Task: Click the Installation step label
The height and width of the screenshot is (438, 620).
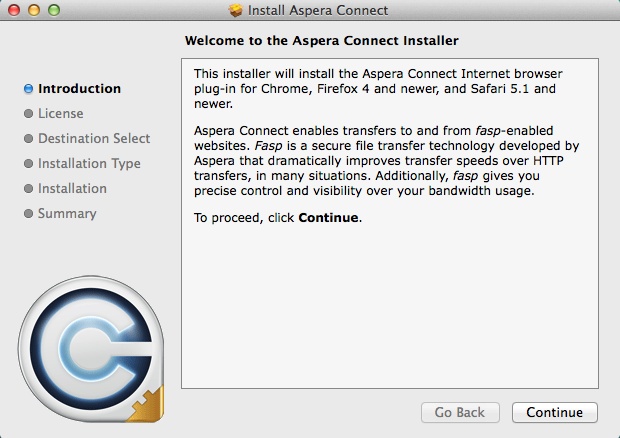Action: pyautogui.click(x=72, y=188)
